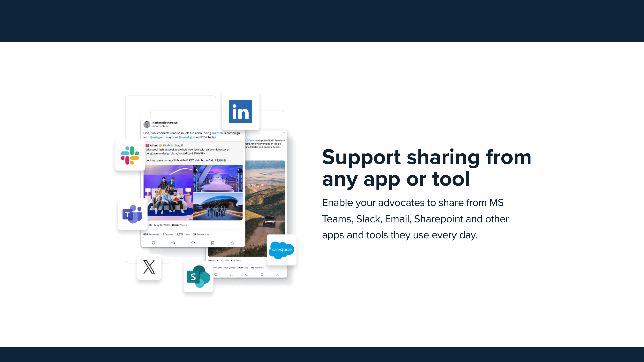Bookmark Nathan's tweet
This screenshot has height=362, width=644.
coord(213,243)
